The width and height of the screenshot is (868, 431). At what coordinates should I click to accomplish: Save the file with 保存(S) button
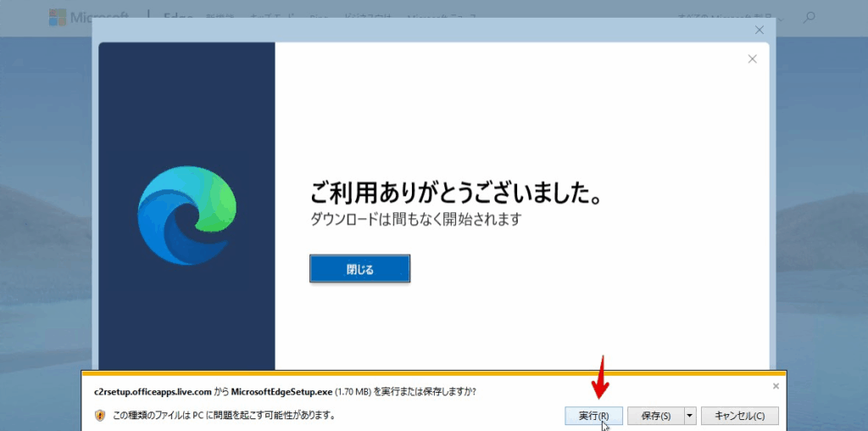point(656,416)
